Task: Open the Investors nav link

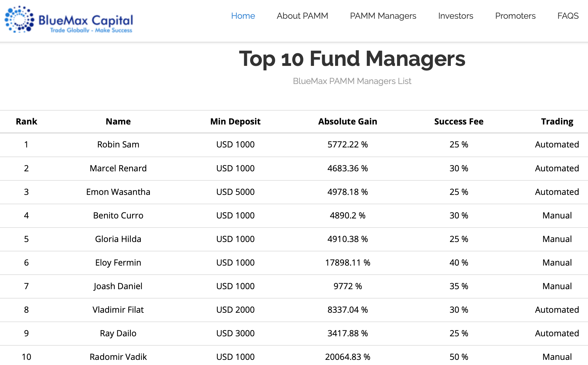Action: tap(456, 16)
